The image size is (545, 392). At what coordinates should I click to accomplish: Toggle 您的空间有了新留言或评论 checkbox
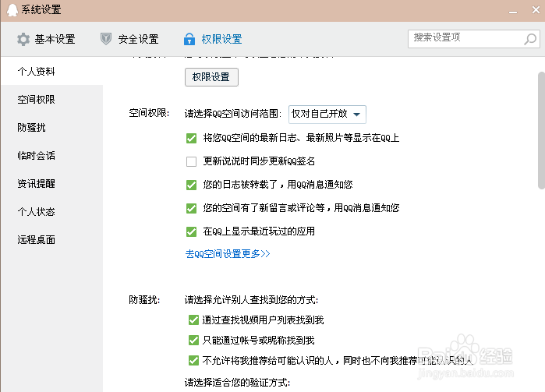(x=191, y=208)
